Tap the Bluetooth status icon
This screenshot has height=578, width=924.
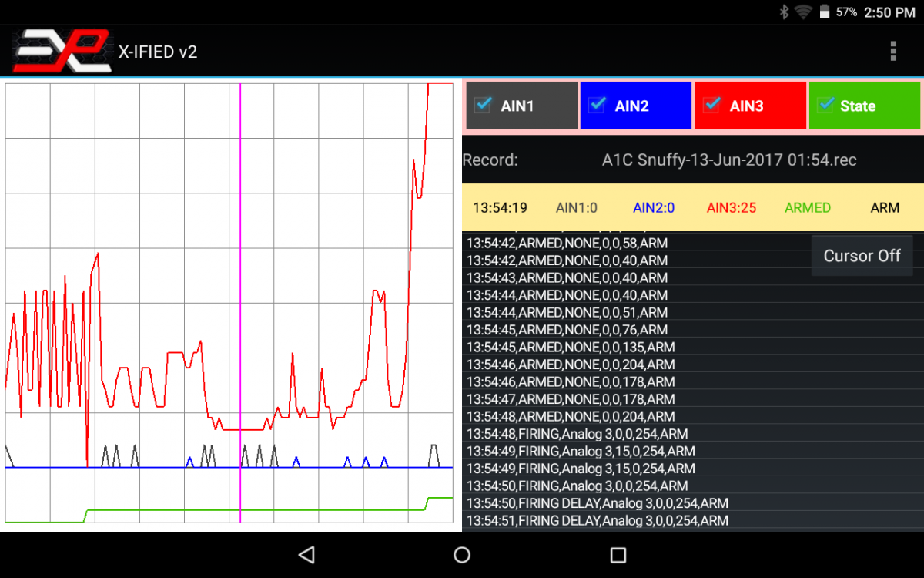click(x=784, y=12)
